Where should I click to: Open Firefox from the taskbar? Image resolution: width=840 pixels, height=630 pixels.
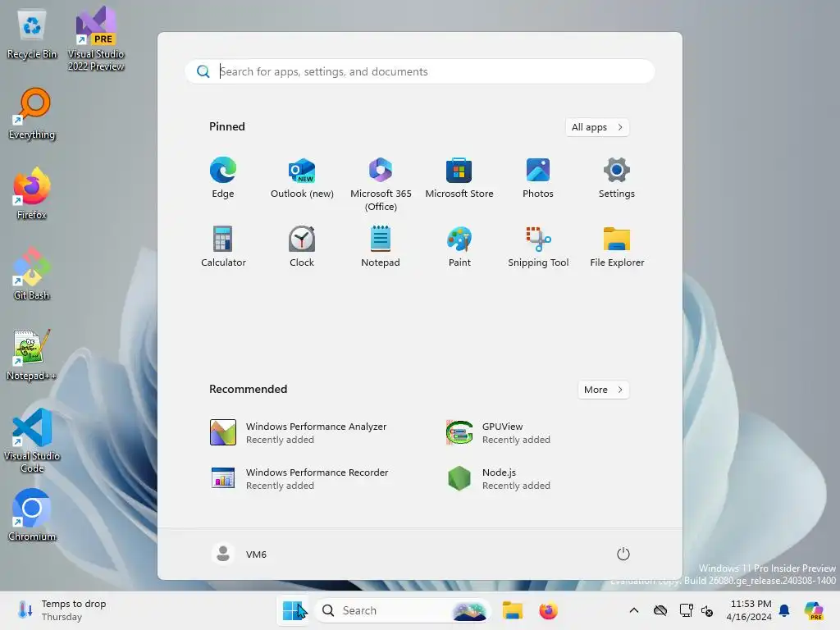[548, 610]
